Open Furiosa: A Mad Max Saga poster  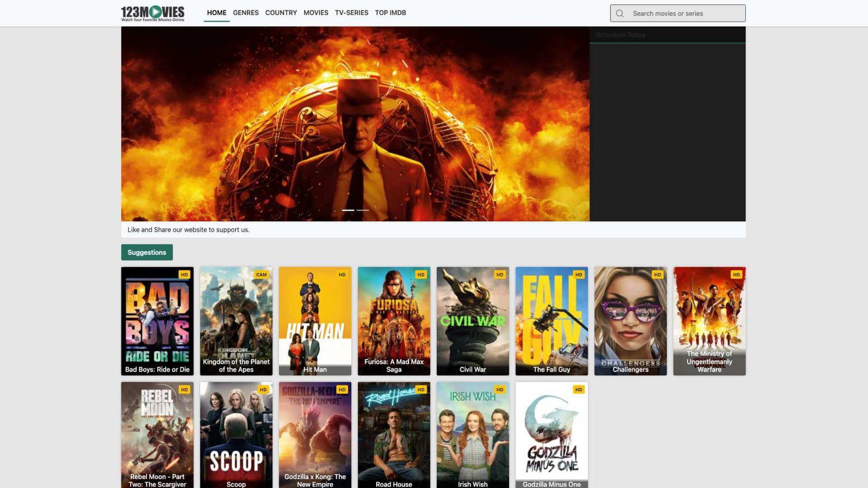pyautogui.click(x=394, y=321)
